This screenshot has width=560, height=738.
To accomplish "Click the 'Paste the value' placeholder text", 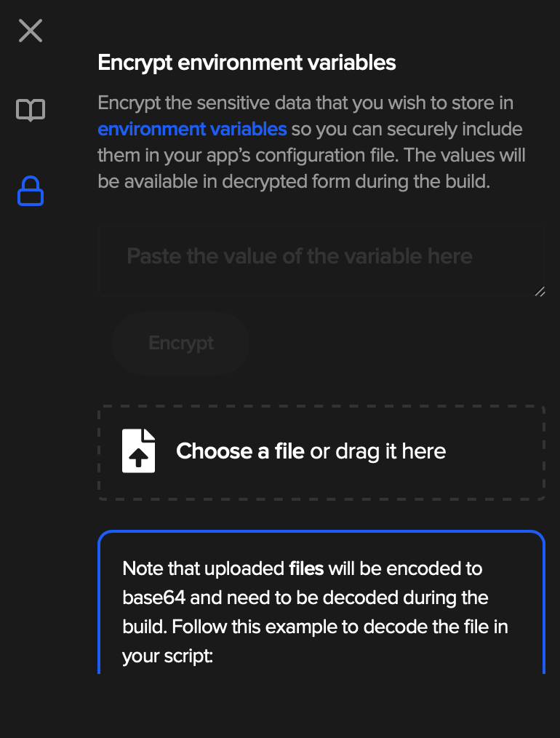I will pyautogui.click(x=300, y=256).
